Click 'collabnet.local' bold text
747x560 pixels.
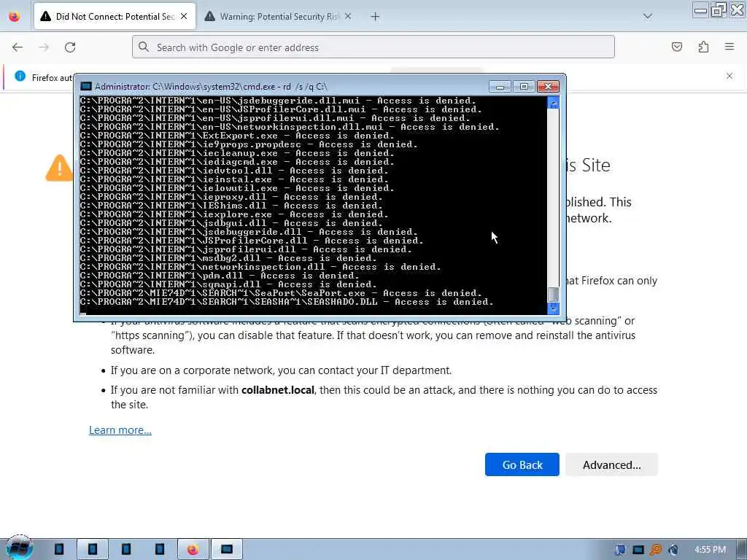[278, 390]
